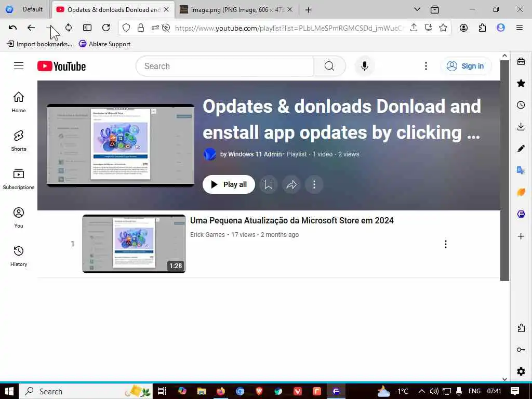Toggle the YouTube guide menu
This screenshot has width=532, height=399.
pos(19,66)
